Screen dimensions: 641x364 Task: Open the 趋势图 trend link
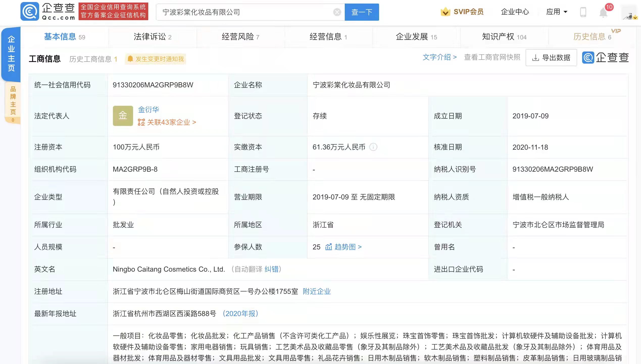[x=348, y=247]
